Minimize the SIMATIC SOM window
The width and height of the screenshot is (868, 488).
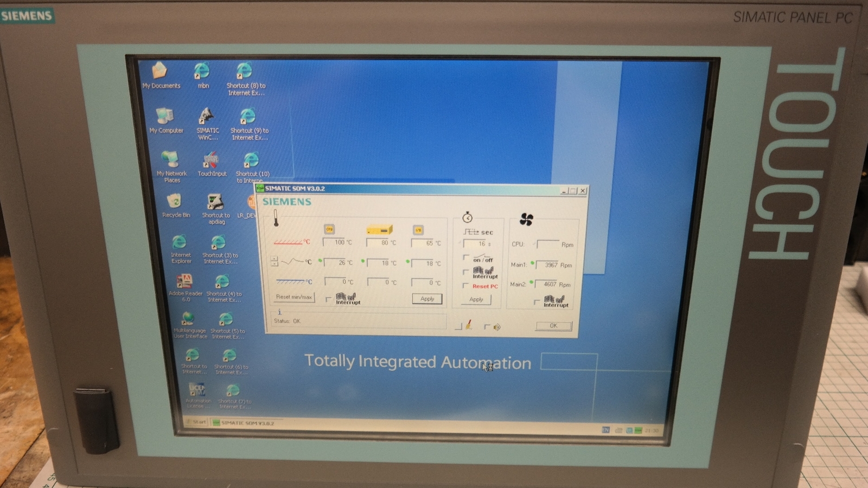point(564,191)
